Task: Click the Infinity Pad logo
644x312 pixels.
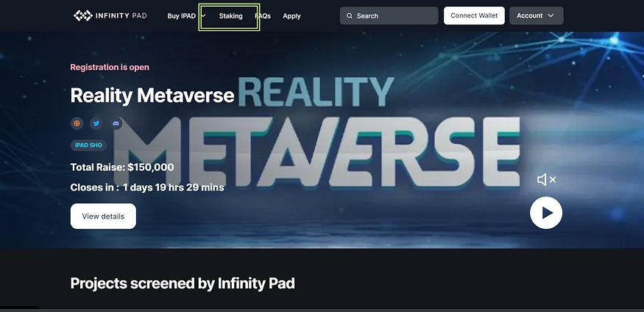Action: (110, 15)
